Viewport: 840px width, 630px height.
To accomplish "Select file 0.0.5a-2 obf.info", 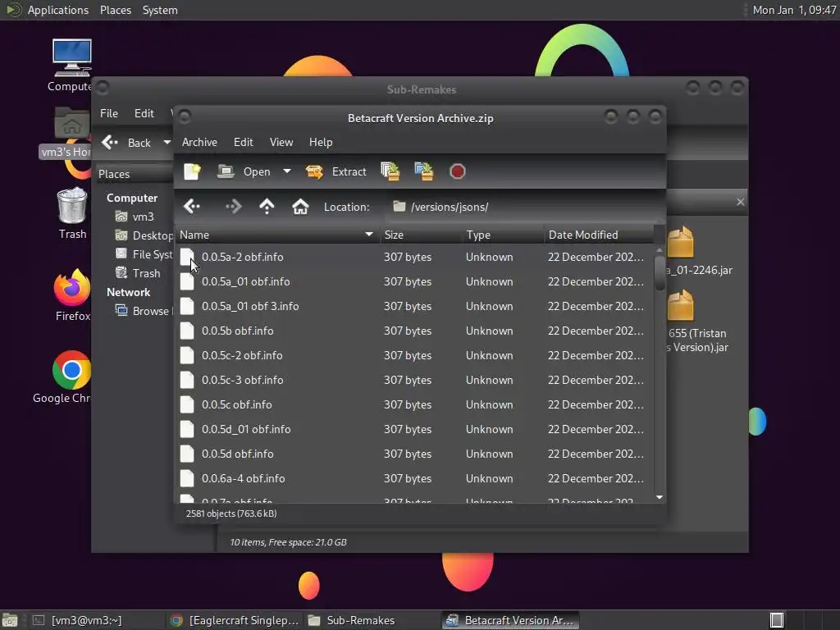I will pos(414,257).
